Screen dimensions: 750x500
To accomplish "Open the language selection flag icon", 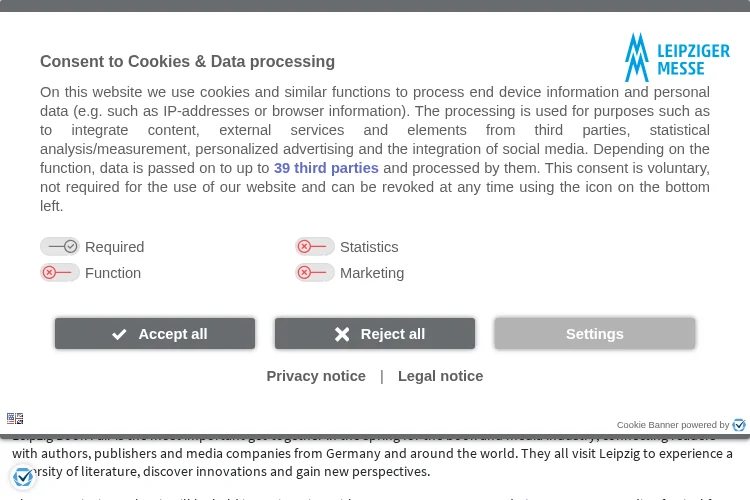I will 15,419.
